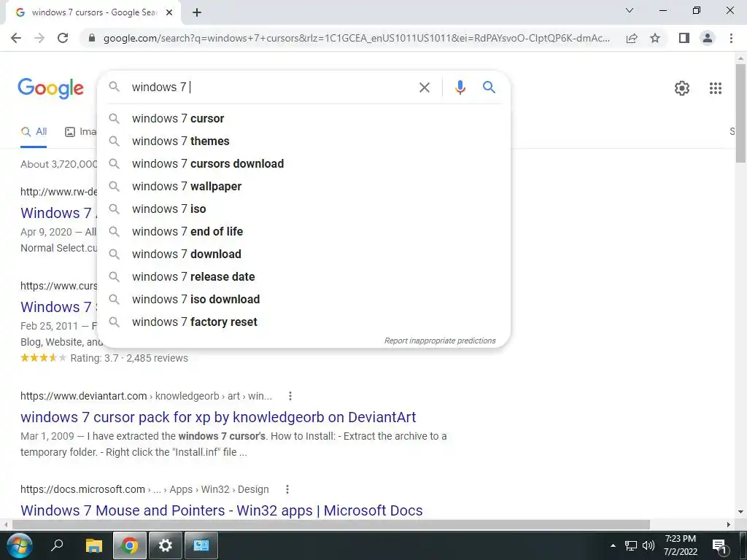Select suggestion 'windows 7 download'
Screen dimensions: 747x560
coord(303,254)
